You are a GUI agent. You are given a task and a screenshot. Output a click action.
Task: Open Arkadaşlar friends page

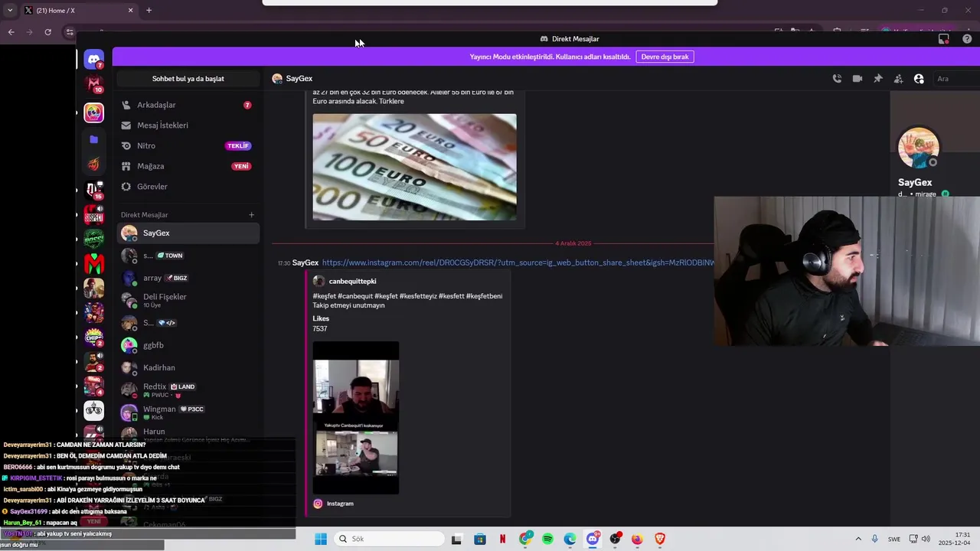click(x=187, y=105)
